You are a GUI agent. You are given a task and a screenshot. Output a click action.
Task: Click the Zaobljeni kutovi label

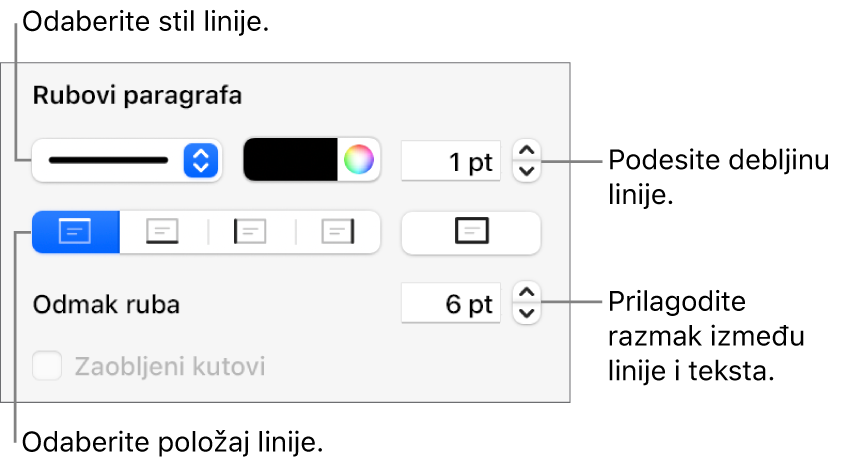[x=169, y=366]
